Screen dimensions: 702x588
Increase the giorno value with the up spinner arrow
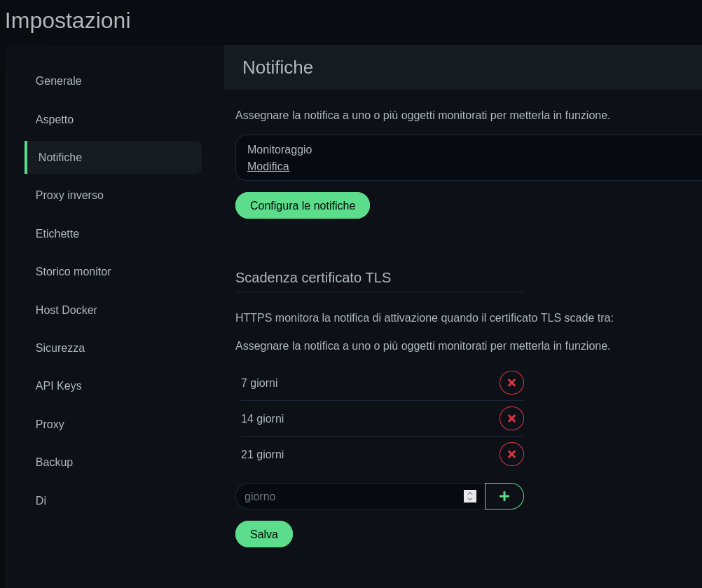(469, 493)
